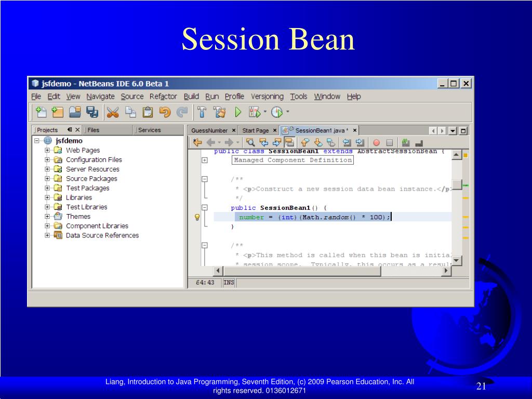The height and width of the screenshot is (399, 532).
Task: Click the lightbulb hint beside number line
Action: pos(197,217)
